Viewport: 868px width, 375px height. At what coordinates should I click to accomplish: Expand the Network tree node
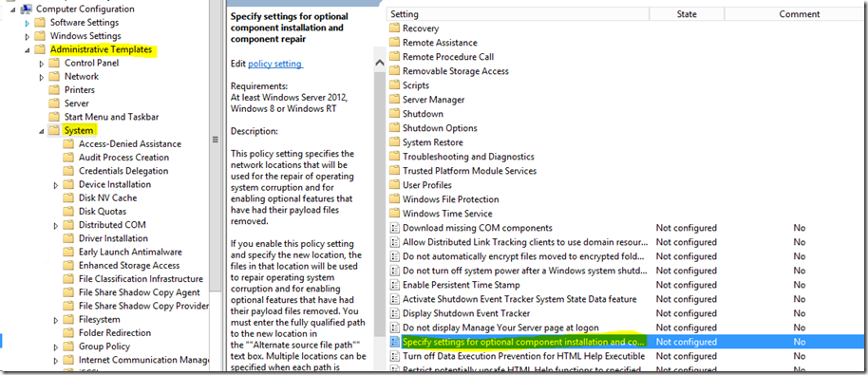[x=42, y=77]
